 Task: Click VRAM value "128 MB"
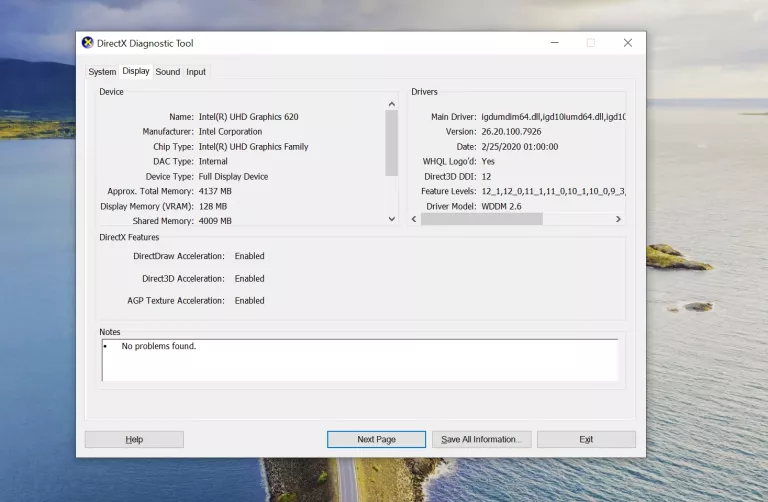(213, 206)
